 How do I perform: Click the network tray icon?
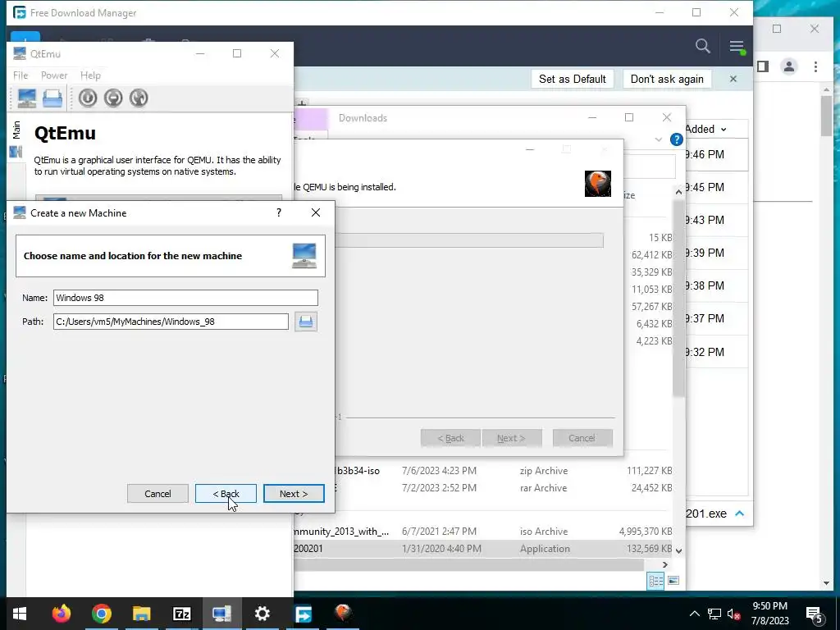click(x=714, y=614)
